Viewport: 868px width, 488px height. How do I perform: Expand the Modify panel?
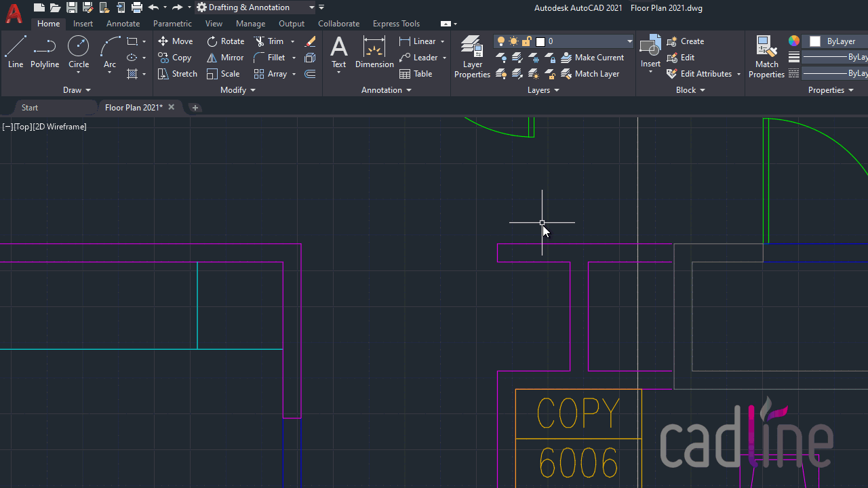(x=238, y=90)
